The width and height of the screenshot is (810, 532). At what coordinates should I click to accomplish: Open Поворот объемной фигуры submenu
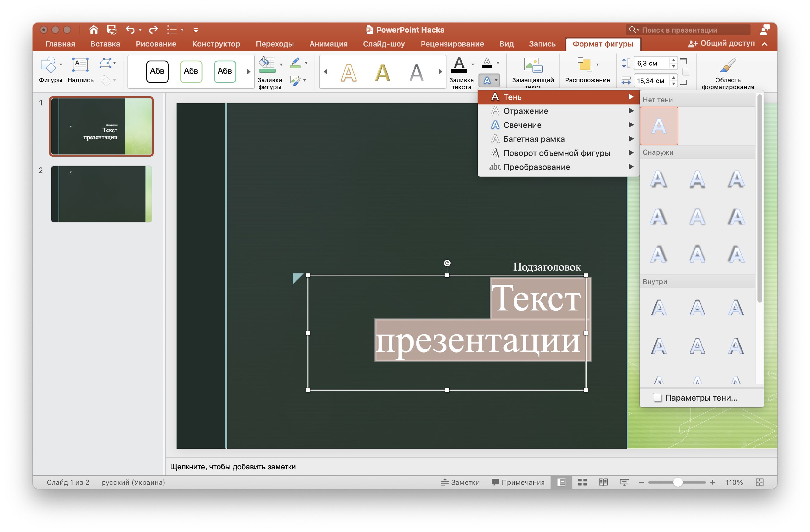coord(558,153)
